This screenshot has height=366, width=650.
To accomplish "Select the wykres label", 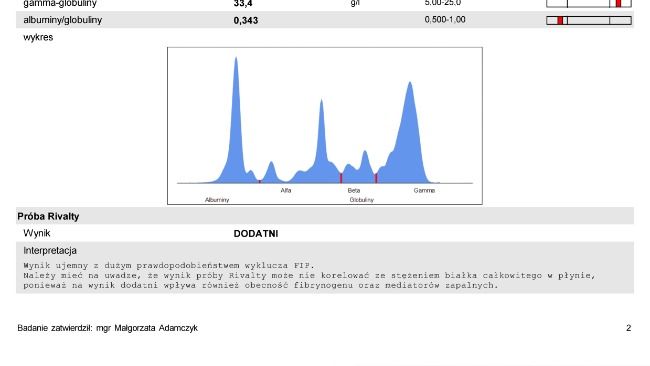I will 38,37.
